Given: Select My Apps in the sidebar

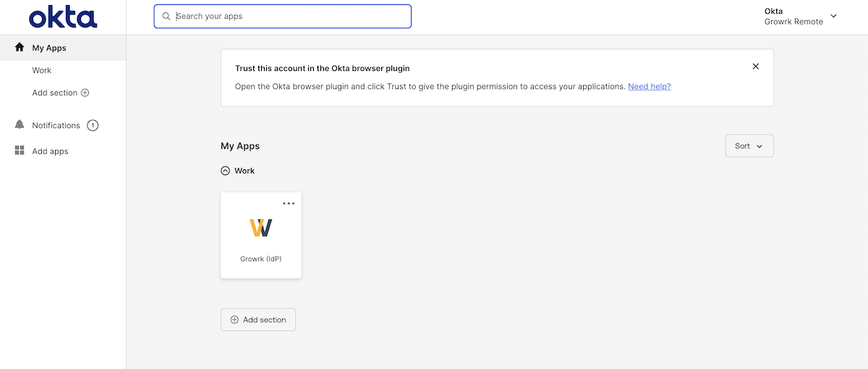Looking at the screenshot, I should point(49,48).
